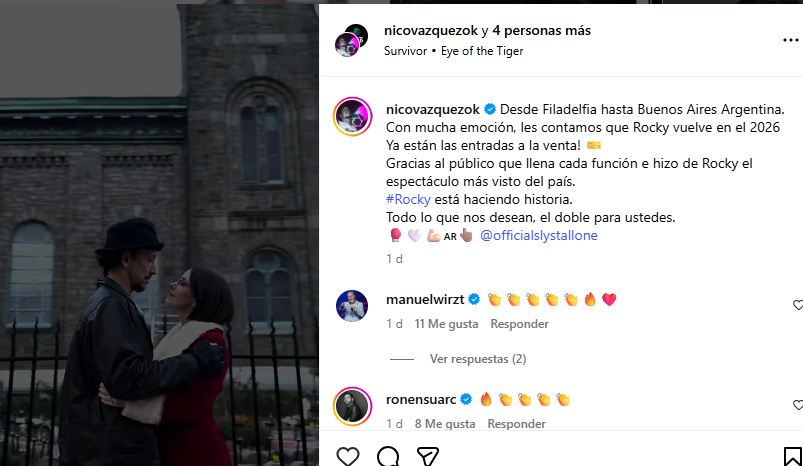Viewport: 803px width, 466px height.
Task: Open @officialslystallone mention link
Action: tap(539, 236)
